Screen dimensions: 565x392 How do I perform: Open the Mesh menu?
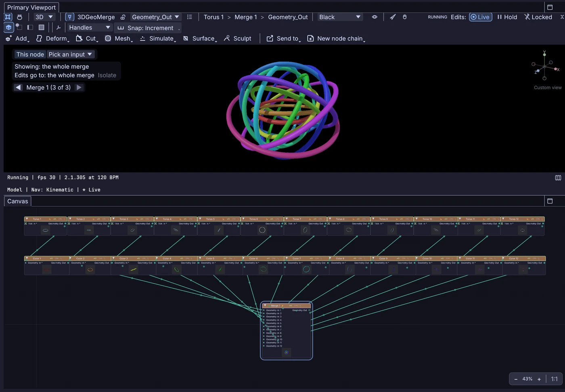click(119, 38)
